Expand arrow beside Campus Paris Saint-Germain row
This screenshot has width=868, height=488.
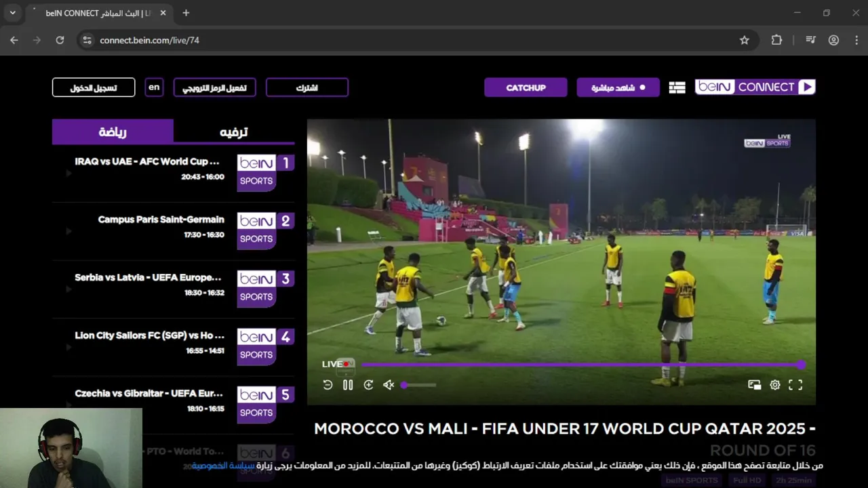click(68, 232)
